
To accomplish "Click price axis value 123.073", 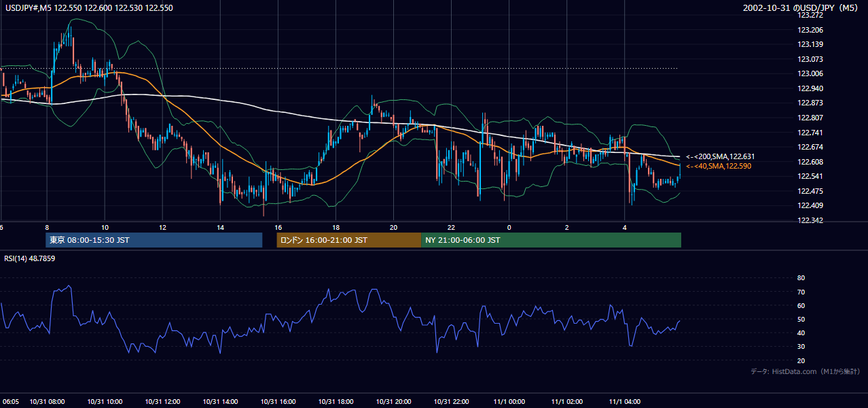I will pyautogui.click(x=810, y=59).
